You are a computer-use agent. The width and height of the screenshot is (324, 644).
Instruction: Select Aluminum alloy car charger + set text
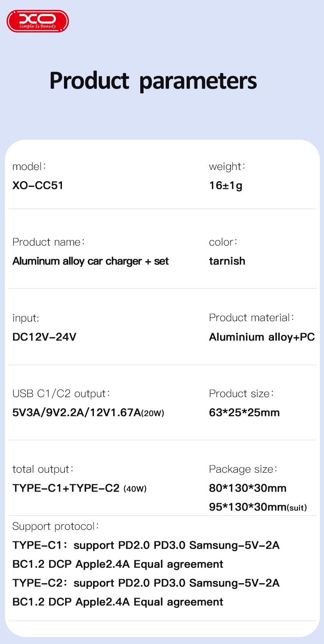tap(90, 261)
